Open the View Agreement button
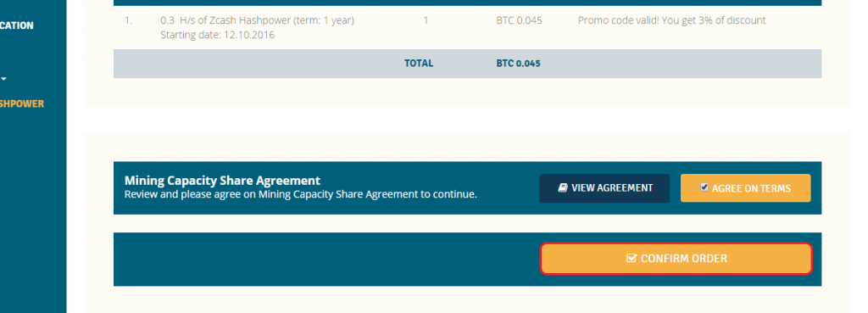This screenshot has width=868, height=313. click(x=604, y=188)
